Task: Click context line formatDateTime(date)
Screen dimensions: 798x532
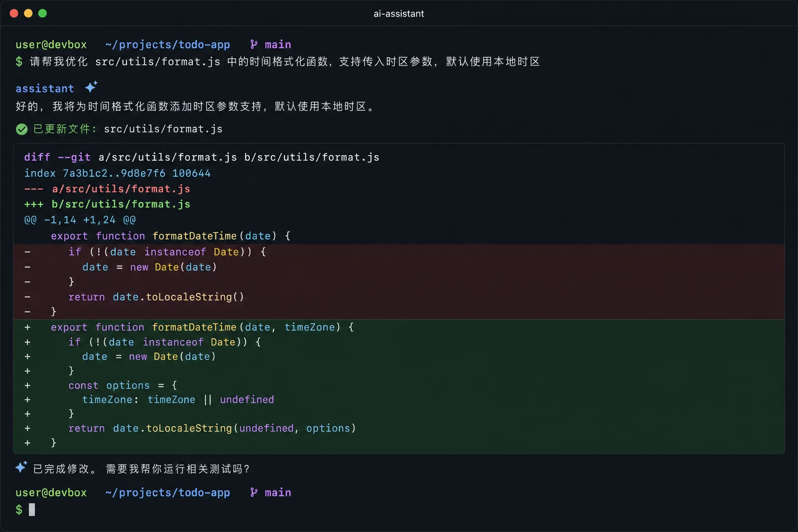Action: click(x=170, y=236)
